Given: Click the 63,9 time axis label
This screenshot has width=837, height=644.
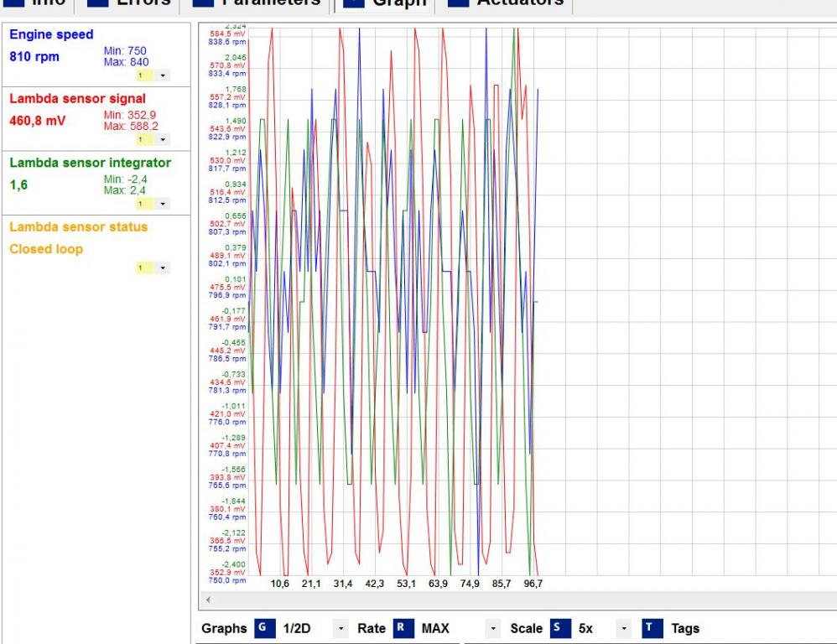Looking at the screenshot, I should point(439,584).
